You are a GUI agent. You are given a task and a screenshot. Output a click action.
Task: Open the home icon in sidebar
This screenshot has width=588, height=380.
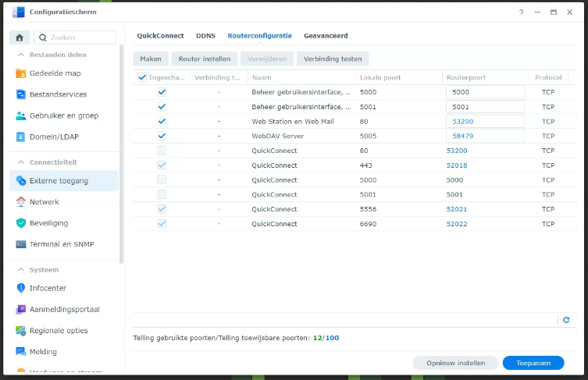point(20,37)
